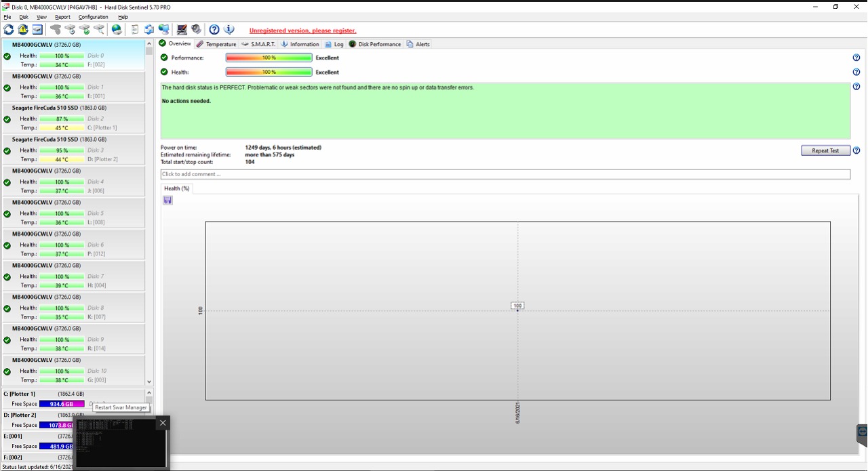Click the document report toolbar icon
868x471 pixels.
134,30
